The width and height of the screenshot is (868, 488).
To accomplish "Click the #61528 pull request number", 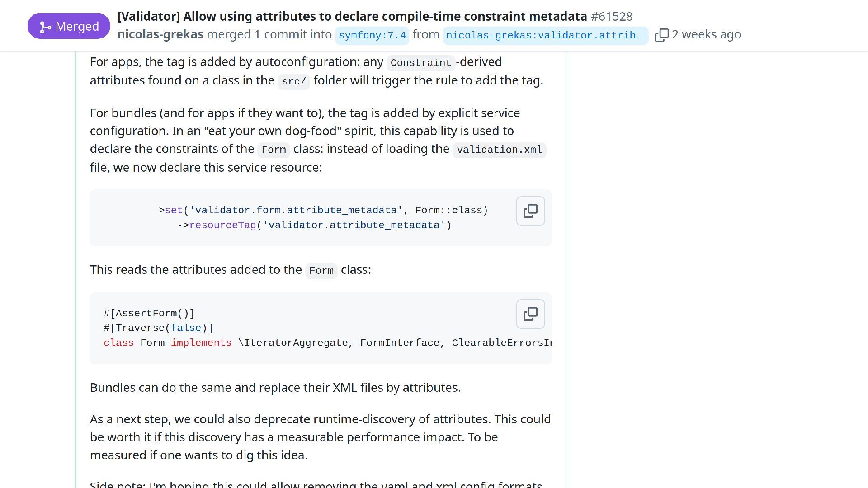I will (x=612, y=17).
